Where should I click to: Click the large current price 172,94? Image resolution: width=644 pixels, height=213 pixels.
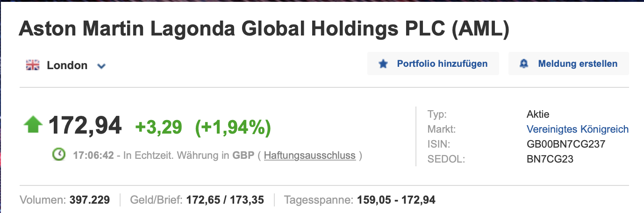point(85,125)
